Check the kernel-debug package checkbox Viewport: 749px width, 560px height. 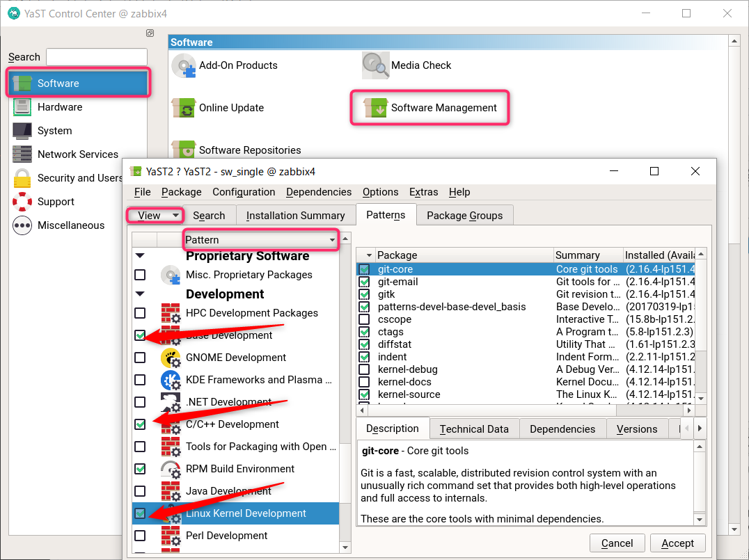coord(365,369)
